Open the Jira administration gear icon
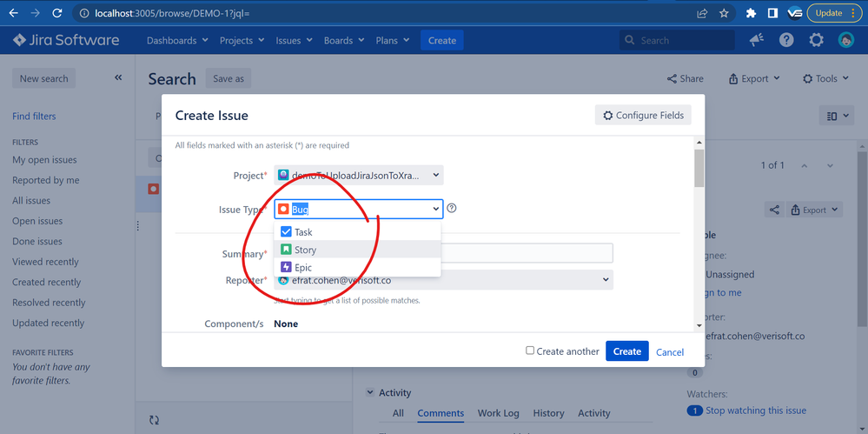 click(x=816, y=40)
